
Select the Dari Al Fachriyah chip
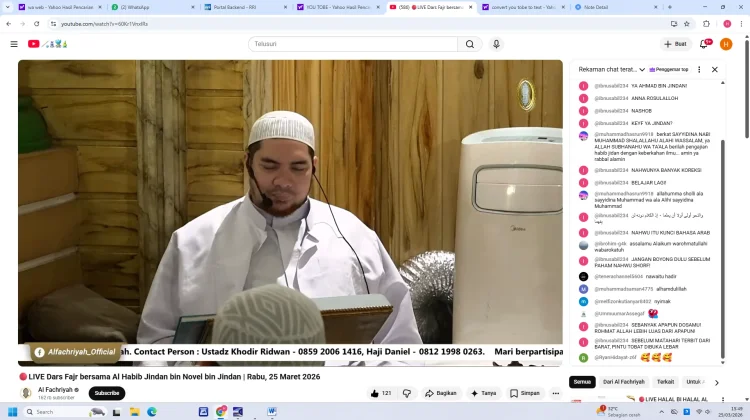point(623,382)
